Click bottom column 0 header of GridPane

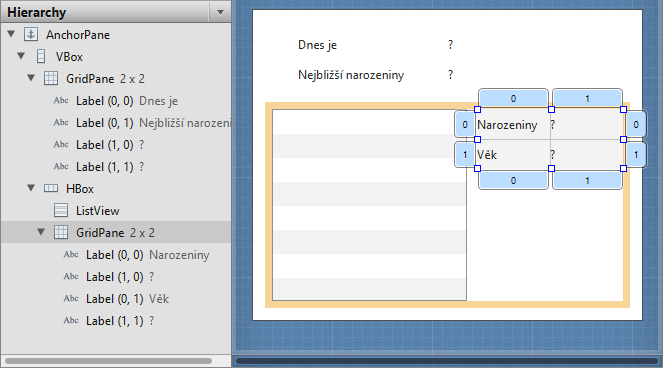[x=513, y=180]
